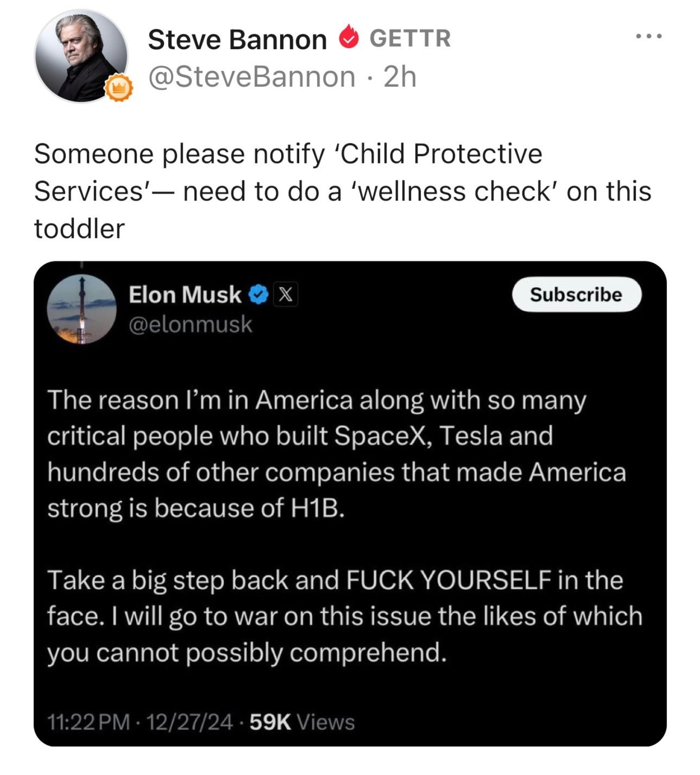Tap the Subscribe button on Elon Musk's post
This screenshot has height=775, width=700.
(x=576, y=294)
